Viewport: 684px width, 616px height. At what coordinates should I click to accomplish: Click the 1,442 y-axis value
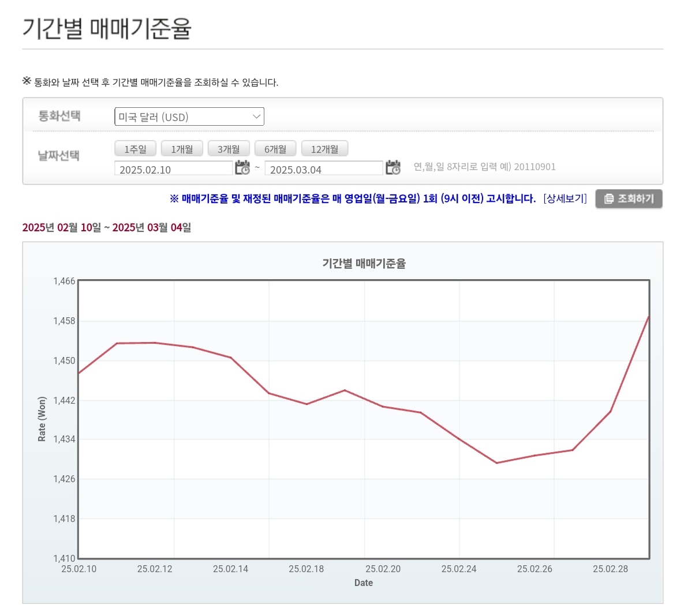tap(64, 400)
